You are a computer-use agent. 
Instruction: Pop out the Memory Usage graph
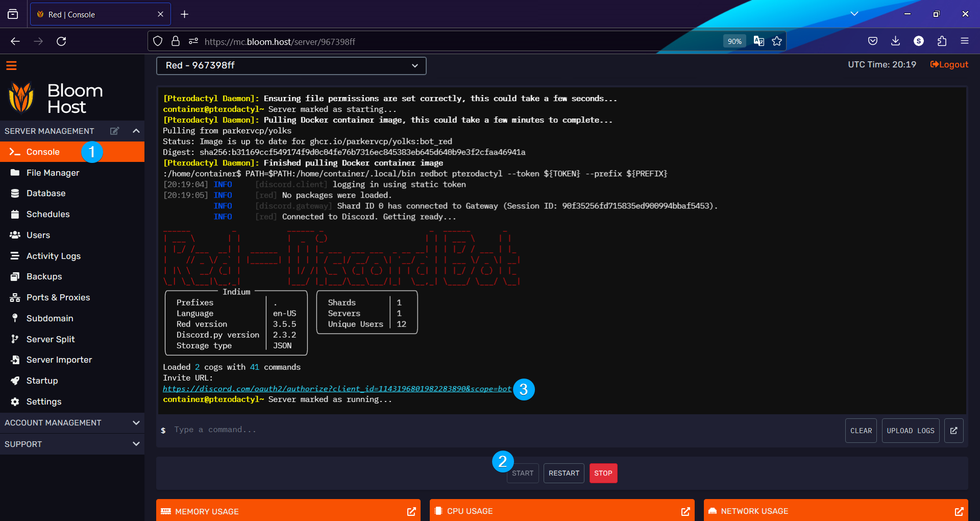[x=411, y=511]
